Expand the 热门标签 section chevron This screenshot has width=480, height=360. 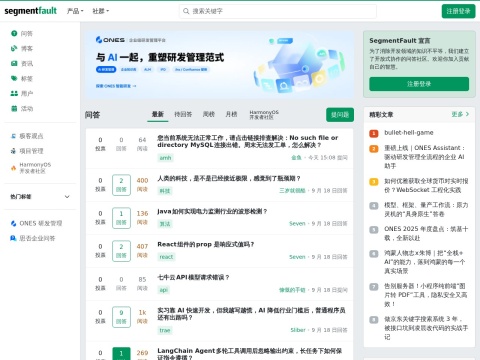tap(67, 197)
